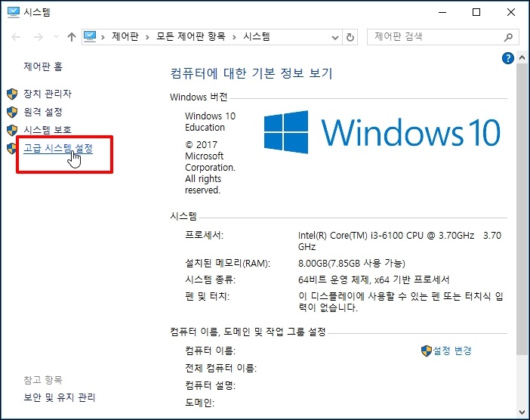This screenshot has height=420, width=530.
Task: Refresh the System page
Action: [x=350, y=37]
